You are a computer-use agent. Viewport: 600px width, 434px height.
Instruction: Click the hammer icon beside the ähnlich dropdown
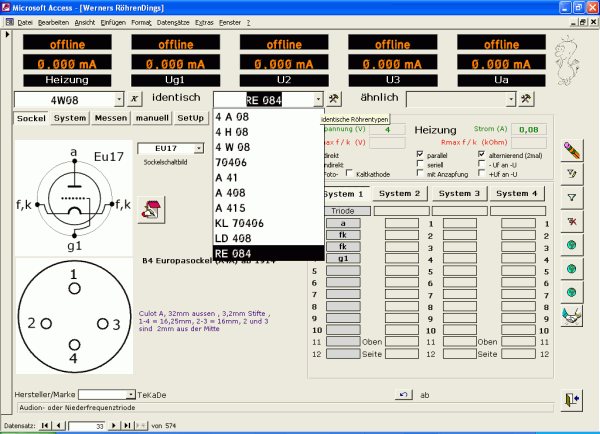pyautogui.click(x=526, y=99)
